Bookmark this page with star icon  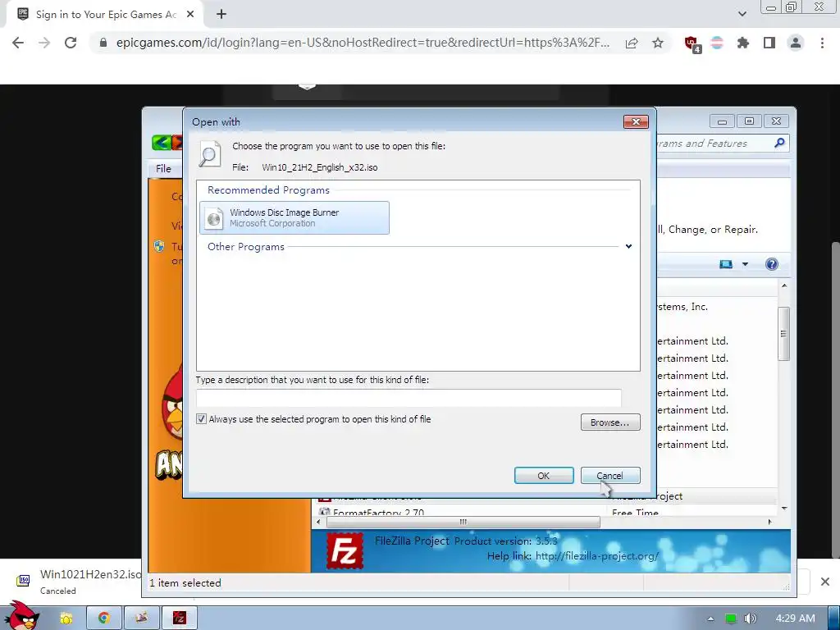(x=658, y=43)
